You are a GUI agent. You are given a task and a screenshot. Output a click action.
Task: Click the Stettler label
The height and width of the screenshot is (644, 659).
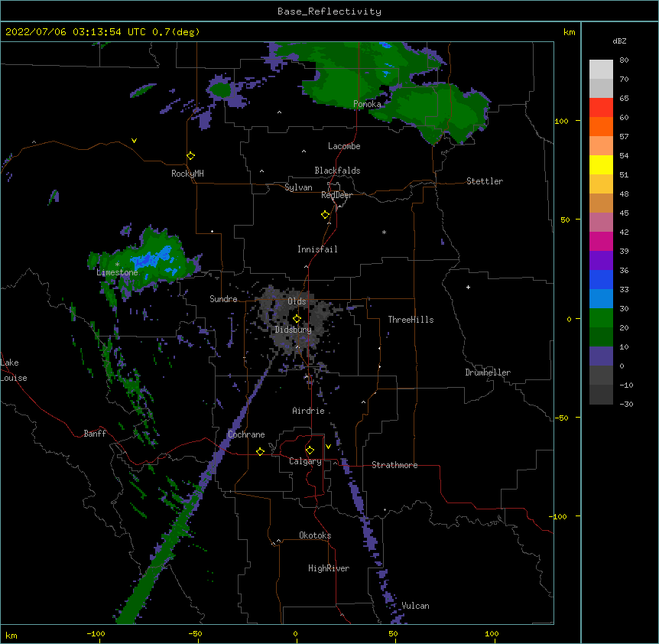click(x=485, y=181)
